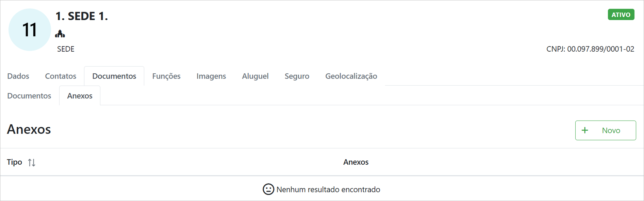This screenshot has height=201, width=644.
Task: Switch to the Contatos tab
Action: point(61,76)
